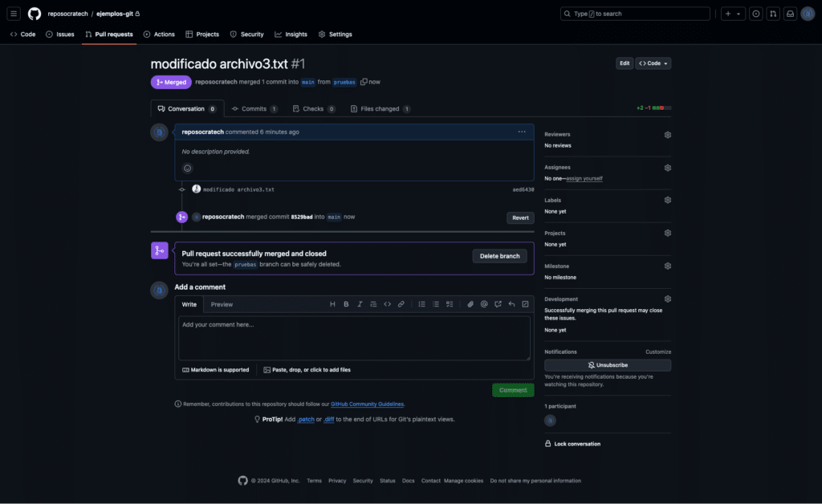The height and width of the screenshot is (504, 822).
Task: Expand the Code dropdown button
Action: (653, 63)
